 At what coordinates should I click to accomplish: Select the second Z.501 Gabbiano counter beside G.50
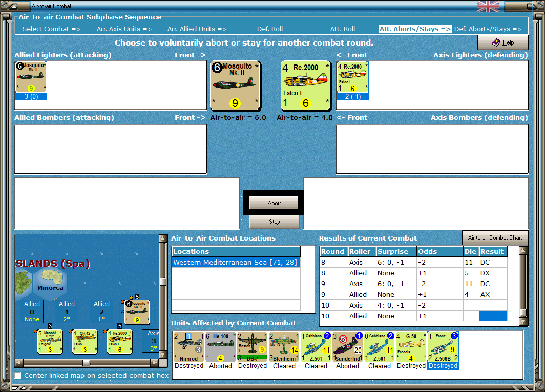click(380, 347)
